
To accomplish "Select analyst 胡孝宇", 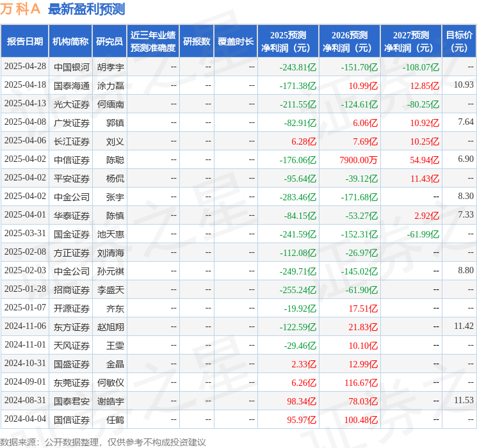I will [110, 67].
